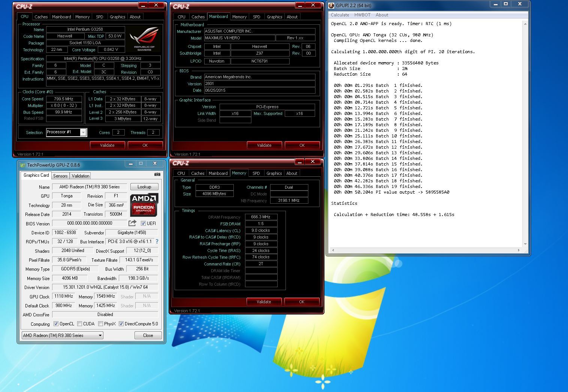The width and height of the screenshot is (568, 392).
Task: Click Validate in the CPU-Z Mainboard window
Action: 264,145
